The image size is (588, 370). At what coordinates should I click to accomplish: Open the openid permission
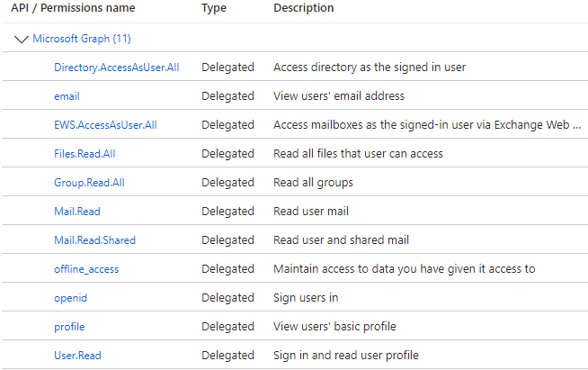click(x=71, y=298)
